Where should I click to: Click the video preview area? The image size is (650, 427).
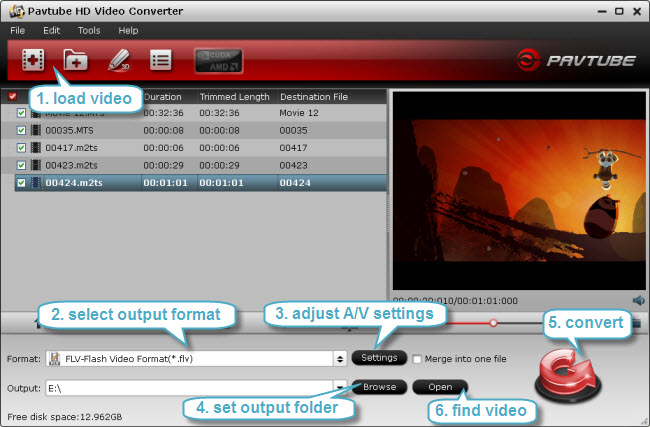coord(519,191)
